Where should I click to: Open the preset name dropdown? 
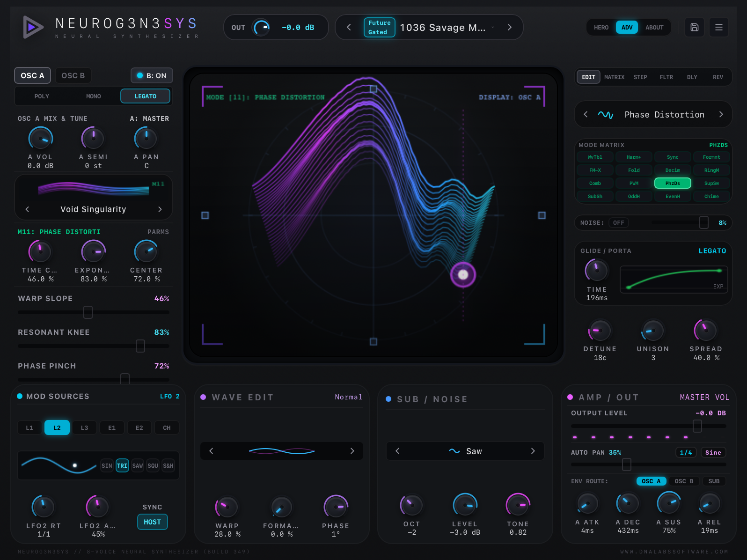[447, 28]
